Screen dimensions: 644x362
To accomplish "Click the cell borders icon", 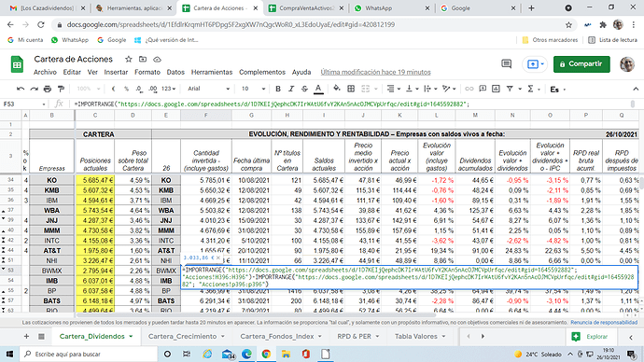I will coord(351,89).
